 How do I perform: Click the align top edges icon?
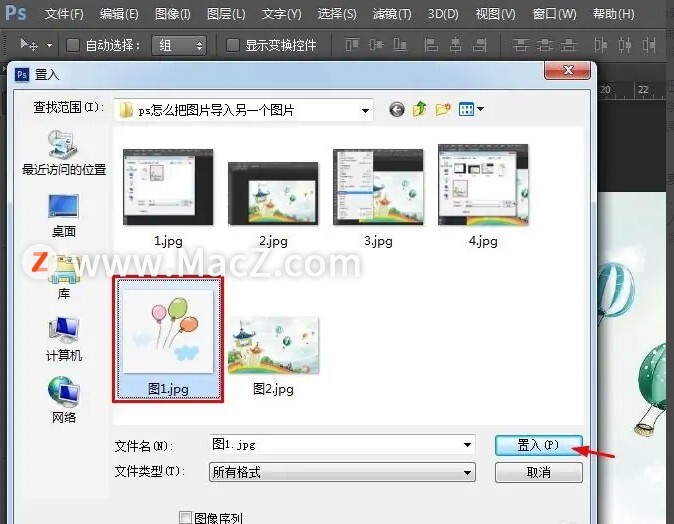pos(352,45)
